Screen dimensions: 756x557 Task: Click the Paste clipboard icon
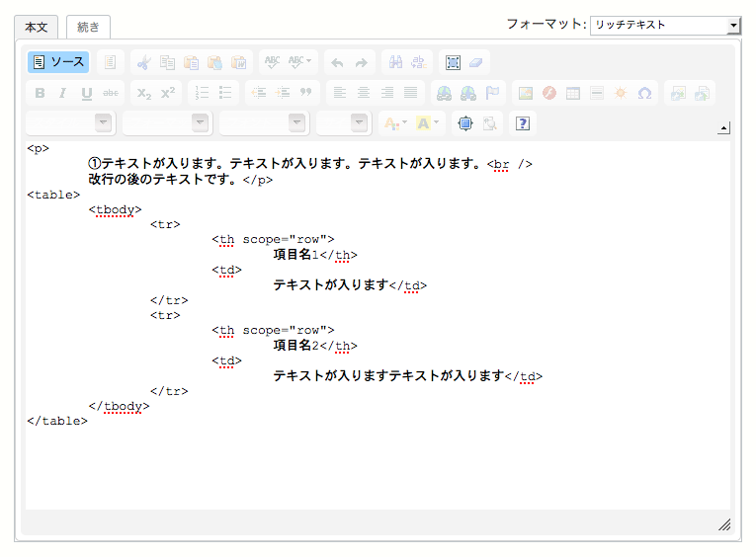192,62
